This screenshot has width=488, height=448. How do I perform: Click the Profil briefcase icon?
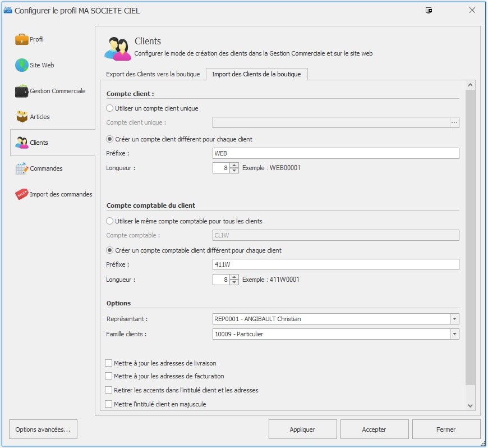point(21,39)
